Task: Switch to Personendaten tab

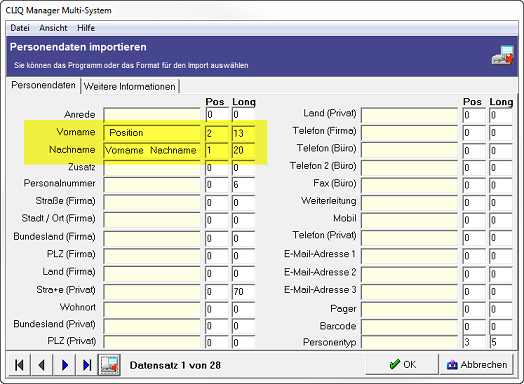Action: click(x=43, y=85)
